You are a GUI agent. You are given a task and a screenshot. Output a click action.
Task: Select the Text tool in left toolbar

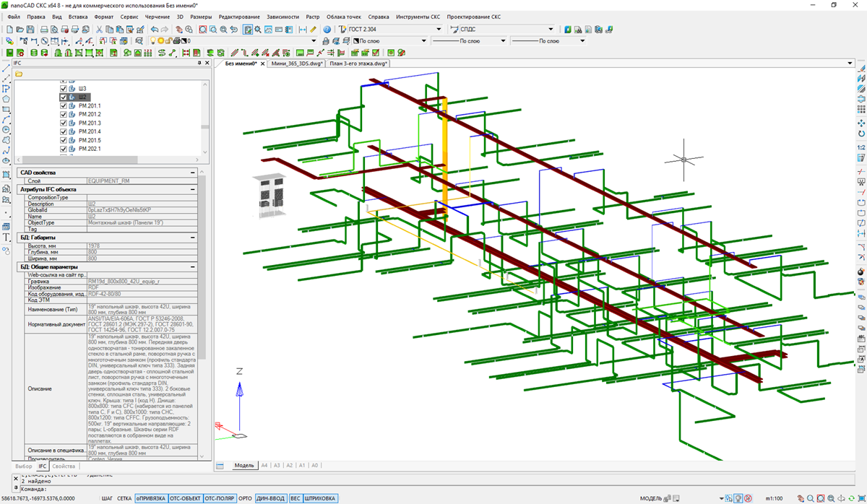[x=6, y=237]
